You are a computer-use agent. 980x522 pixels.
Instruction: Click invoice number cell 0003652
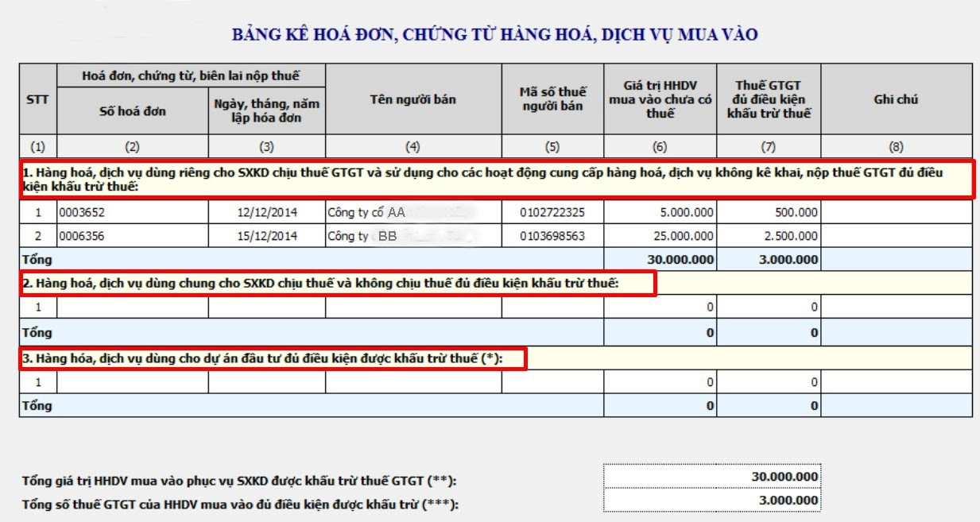pyautogui.click(x=132, y=212)
